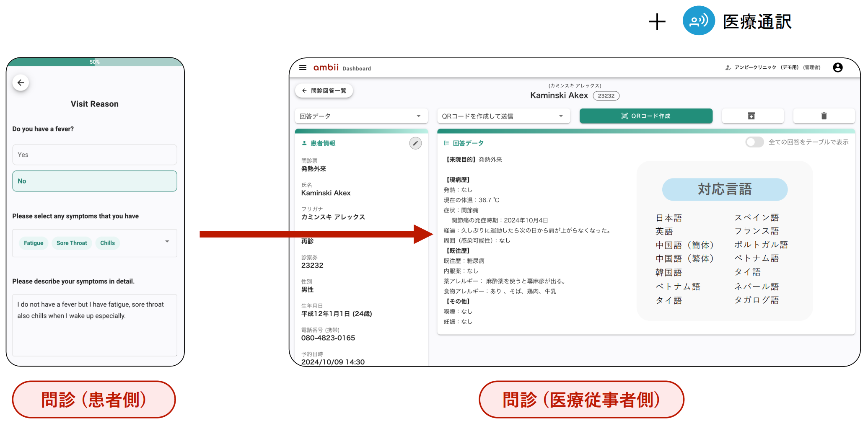This screenshot has width=868, height=426.
Task: Click the blue 医療通訳 interpreter icon
Action: [698, 21]
